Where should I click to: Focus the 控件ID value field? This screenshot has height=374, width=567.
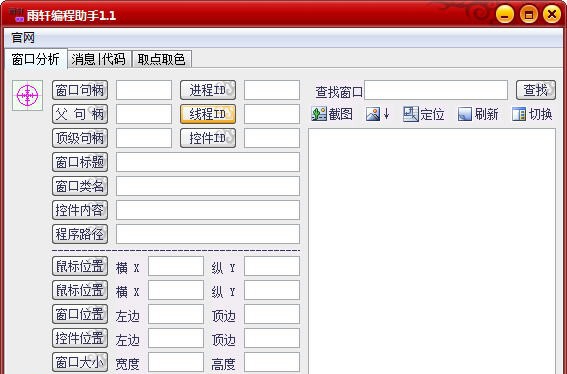(272, 138)
